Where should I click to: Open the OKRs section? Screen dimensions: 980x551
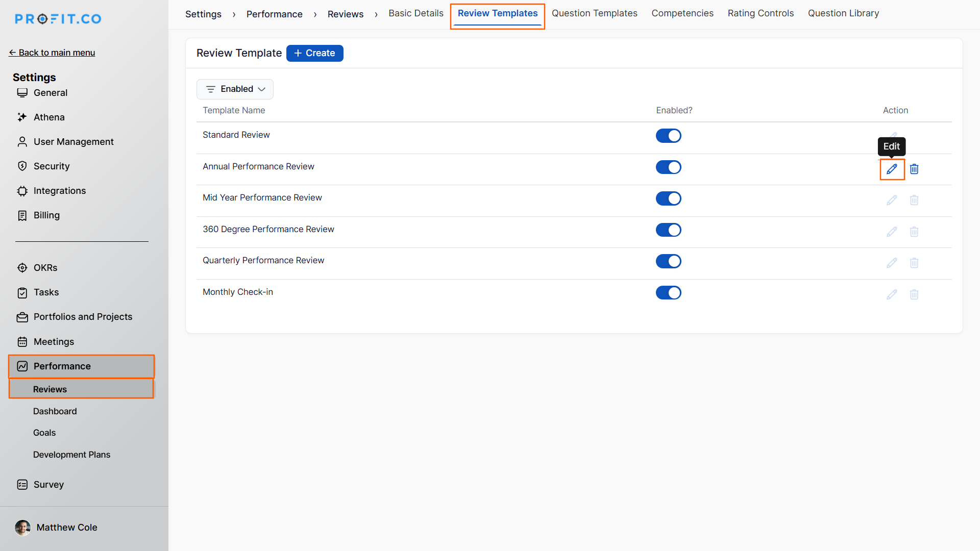click(x=45, y=268)
